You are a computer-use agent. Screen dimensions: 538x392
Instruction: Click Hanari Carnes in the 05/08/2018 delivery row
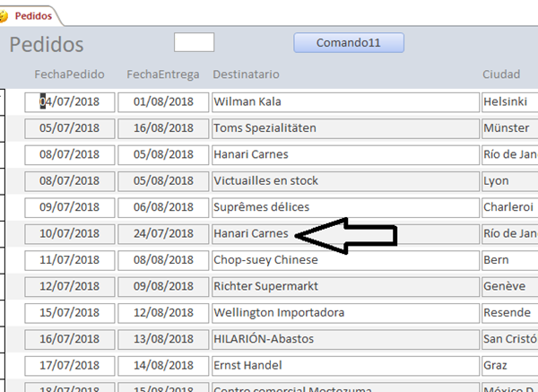click(x=345, y=155)
